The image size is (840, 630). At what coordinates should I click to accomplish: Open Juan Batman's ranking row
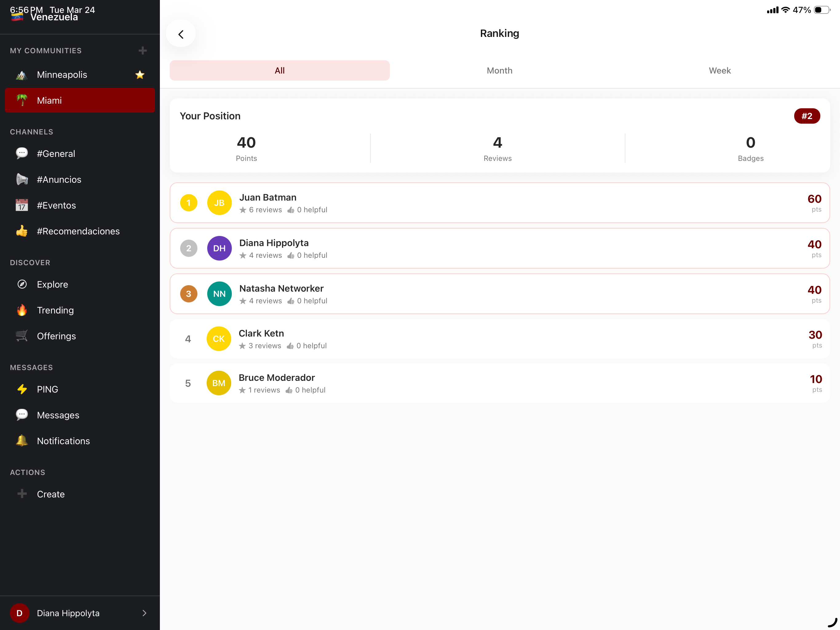(x=500, y=202)
